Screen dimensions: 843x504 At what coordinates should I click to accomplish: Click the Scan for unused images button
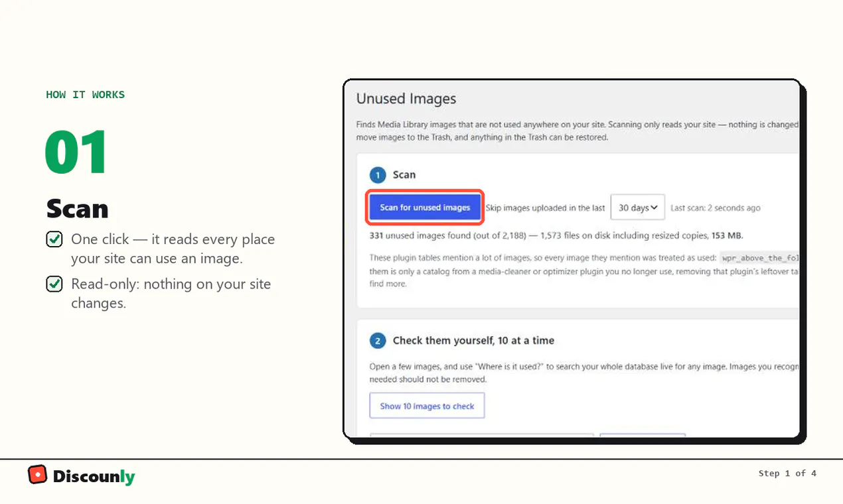(x=425, y=208)
